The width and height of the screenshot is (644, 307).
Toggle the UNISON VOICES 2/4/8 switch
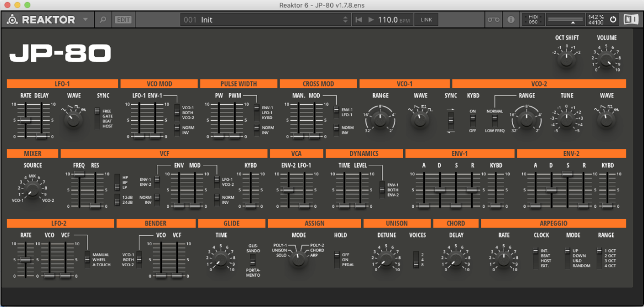(416, 259)
